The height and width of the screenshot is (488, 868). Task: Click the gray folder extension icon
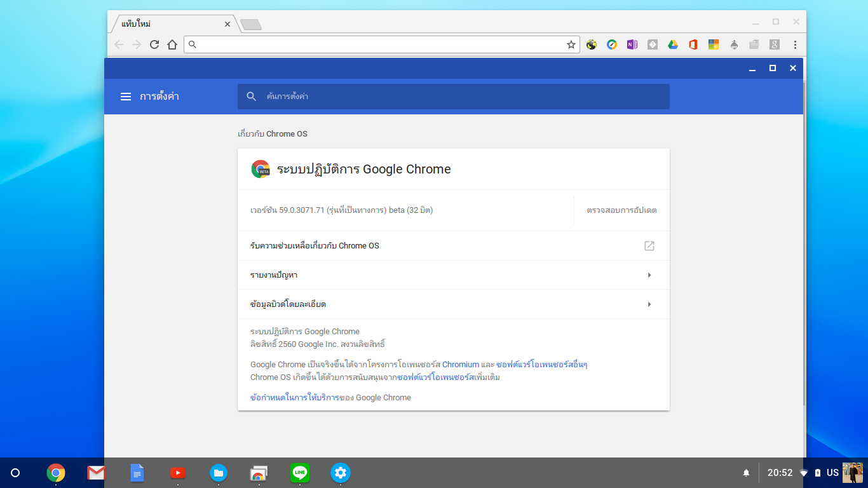(754, 44)
